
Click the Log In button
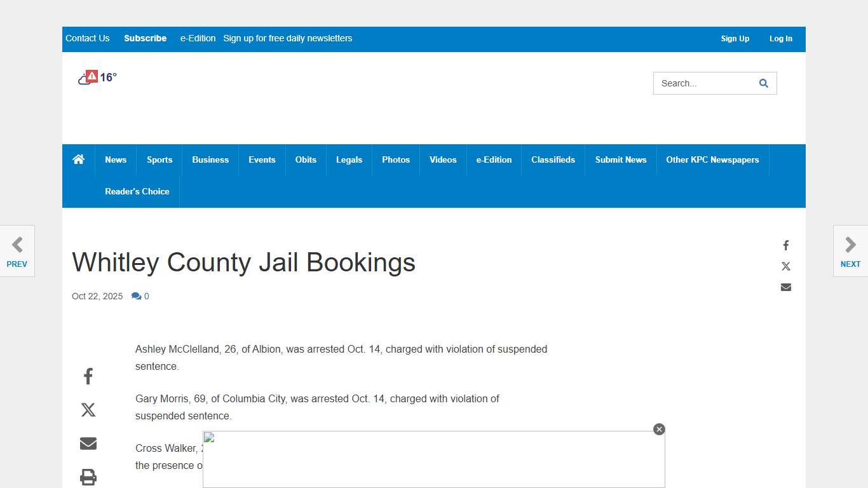click(x=780, y=39)
